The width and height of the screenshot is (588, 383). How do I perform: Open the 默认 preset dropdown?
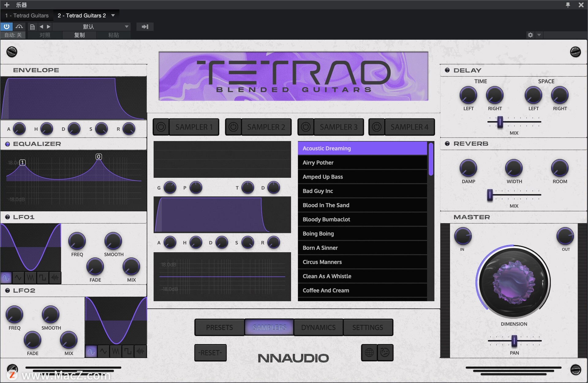92,27
